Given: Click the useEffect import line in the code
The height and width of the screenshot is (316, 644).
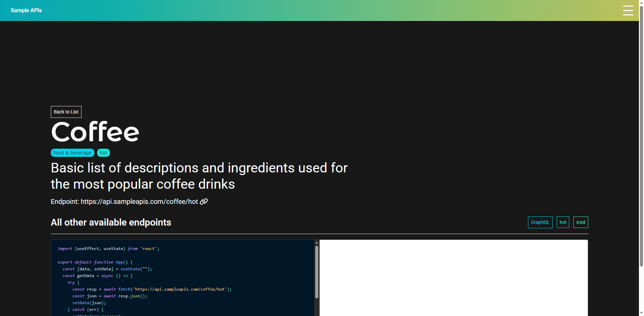Looking at the screenshot, I should (108, 248).
